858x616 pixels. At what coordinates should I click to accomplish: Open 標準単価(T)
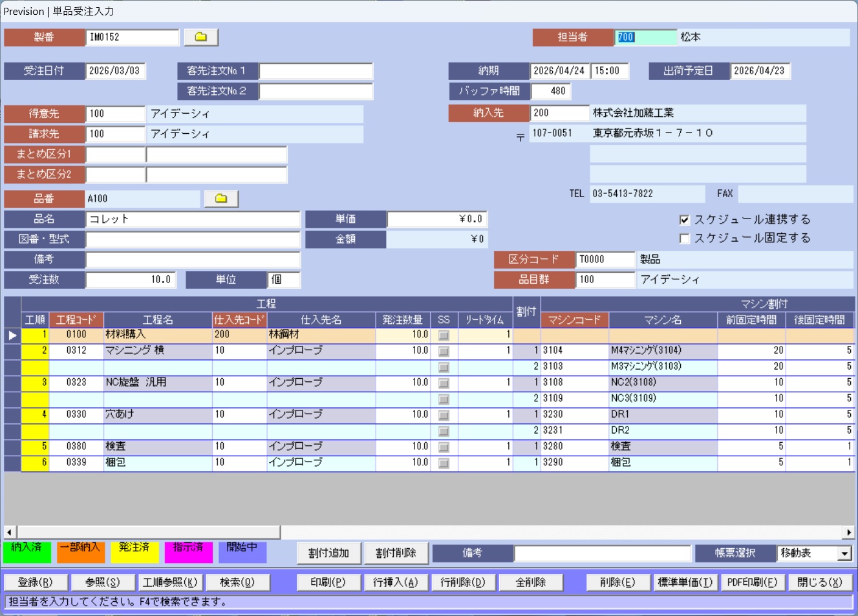point(685,582)
